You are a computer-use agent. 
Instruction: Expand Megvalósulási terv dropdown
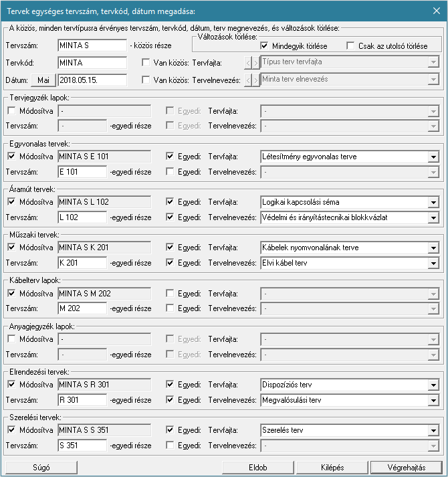click(x=433, y=400)
